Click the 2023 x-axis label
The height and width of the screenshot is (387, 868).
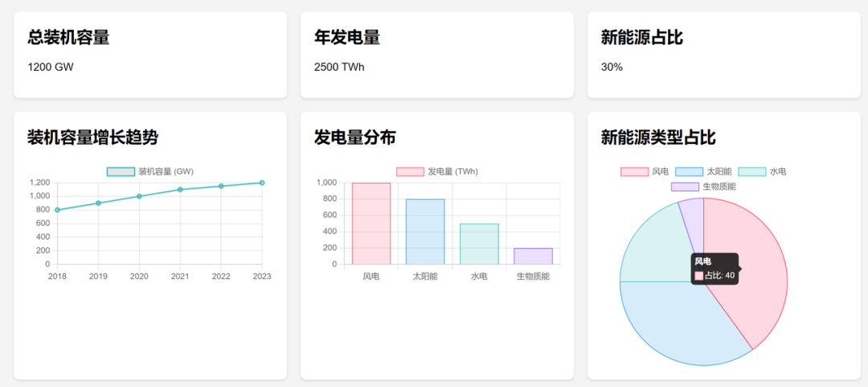[x=262, y=276]
